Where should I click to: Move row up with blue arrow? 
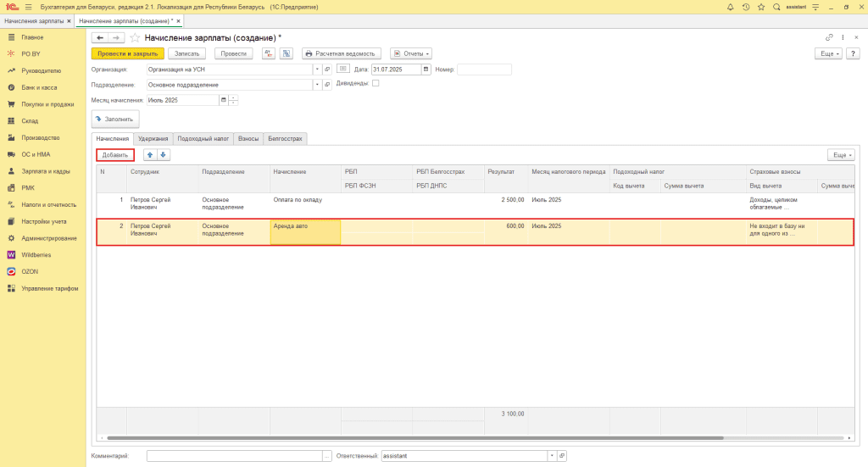click(x=150, y=155)
